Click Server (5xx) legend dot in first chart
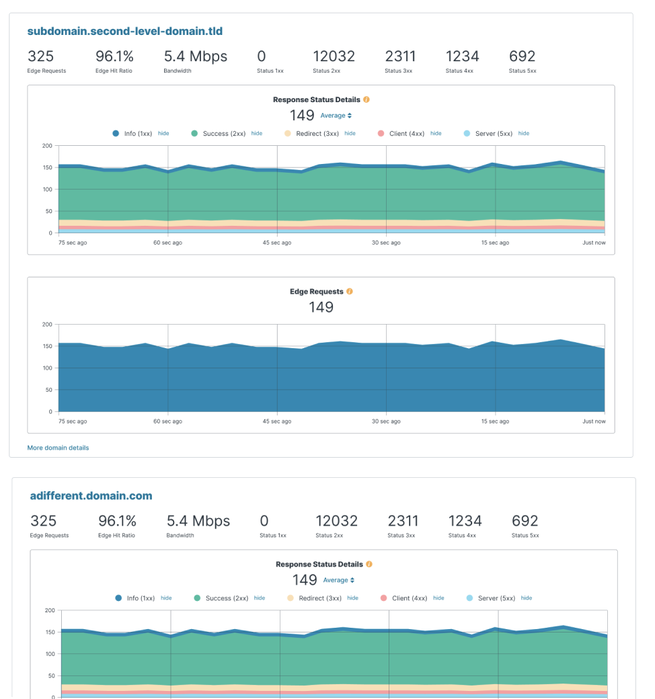Image resolution: width=655 pixels, height=699 pixels. [467, 133]
